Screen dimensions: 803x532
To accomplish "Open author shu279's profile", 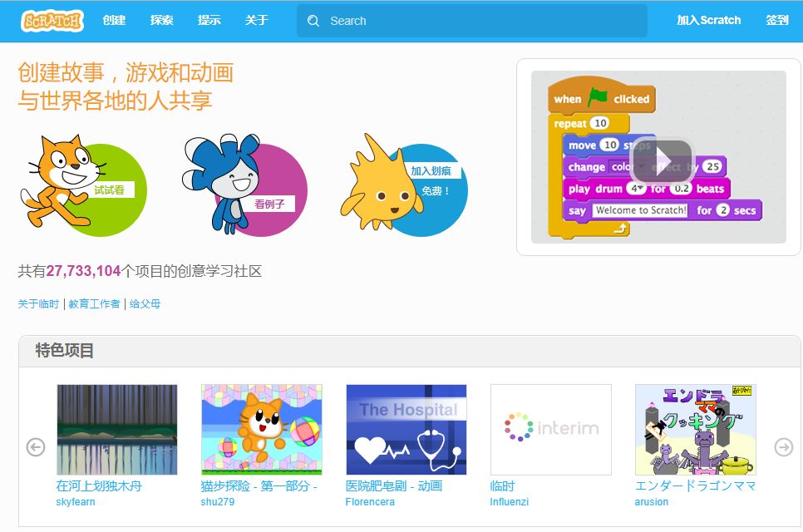I will pyautogui.click(x=217, y=502).
